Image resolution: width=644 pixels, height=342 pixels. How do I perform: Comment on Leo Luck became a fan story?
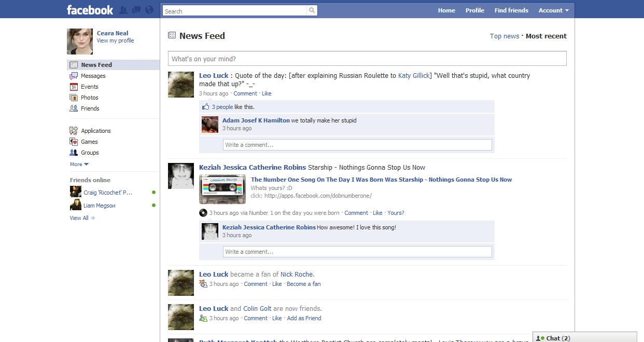coord(256,284)
